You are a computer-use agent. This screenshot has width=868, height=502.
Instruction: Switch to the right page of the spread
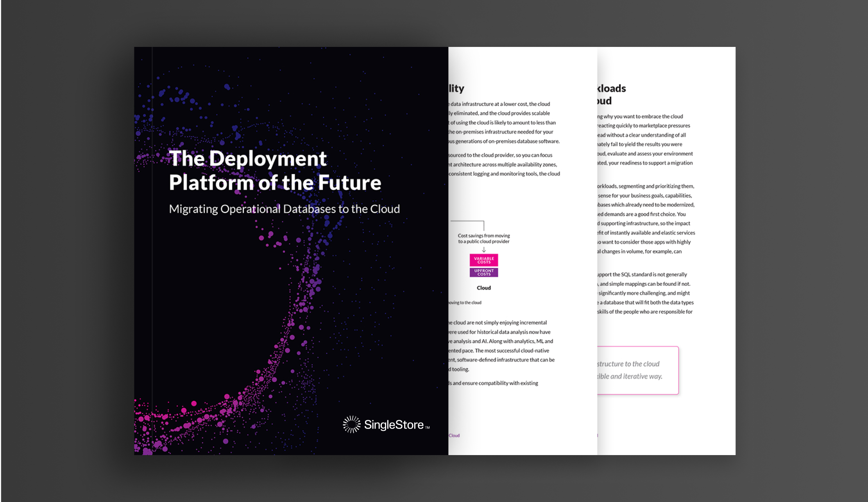click(664, 250)
